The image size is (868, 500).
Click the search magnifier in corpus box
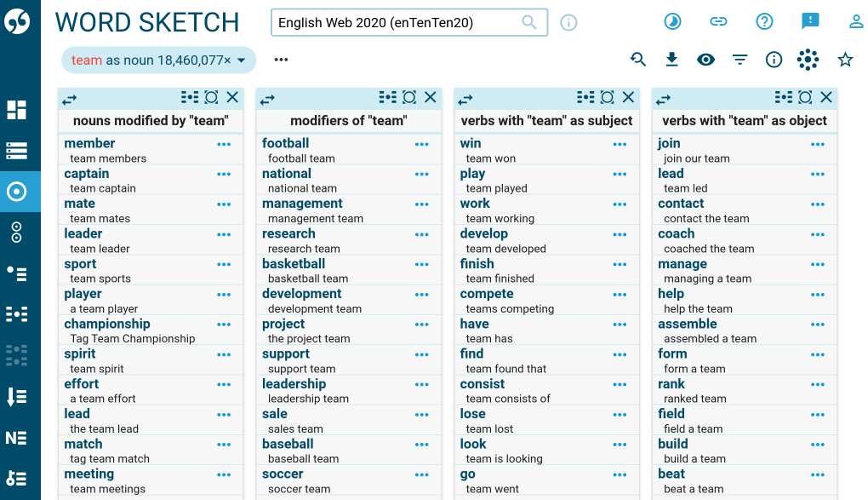coord(529,22)
